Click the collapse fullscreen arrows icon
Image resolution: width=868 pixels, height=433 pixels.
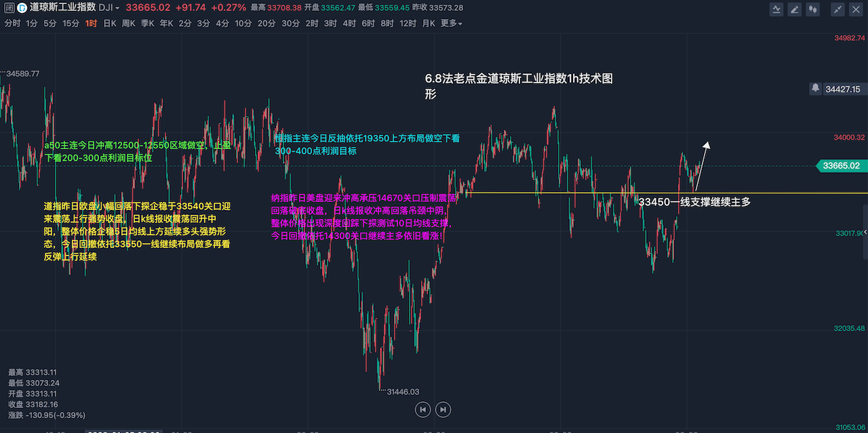point(838,9)
